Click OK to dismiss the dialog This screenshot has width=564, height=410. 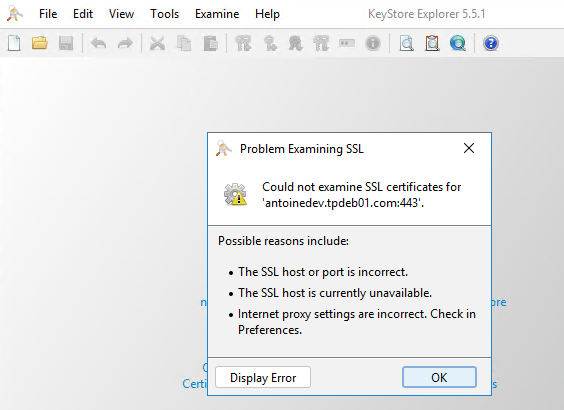pos(439,377)
